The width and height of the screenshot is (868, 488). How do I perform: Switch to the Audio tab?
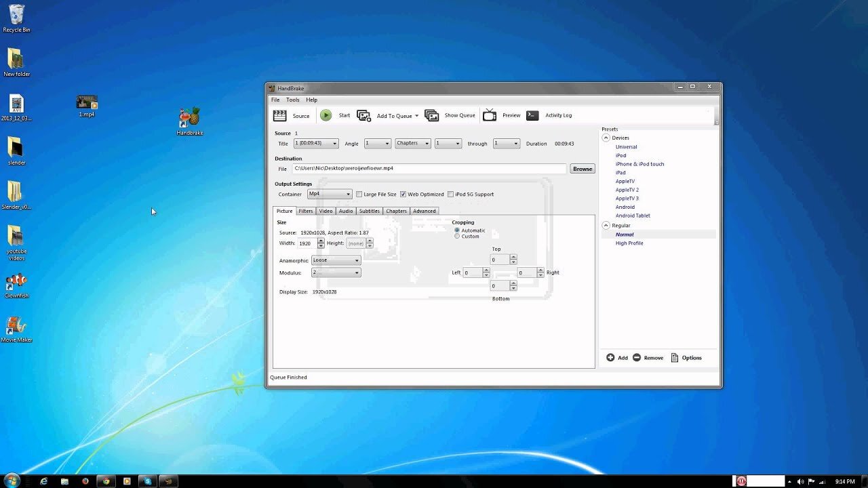click(346, 211)
